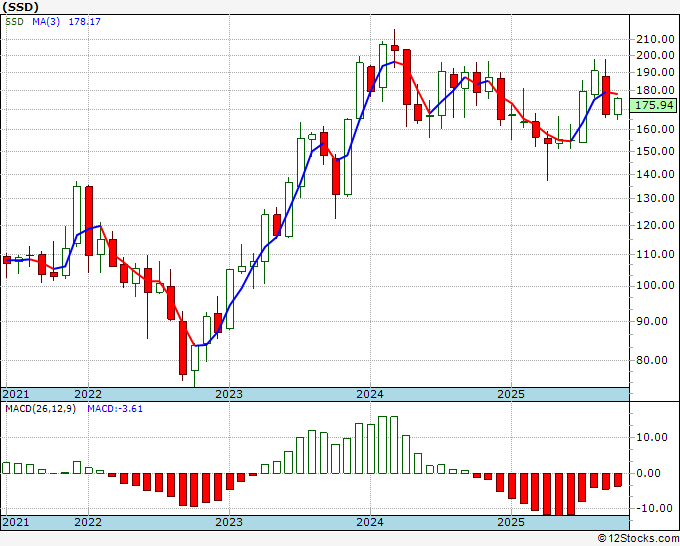Click the latest green candle near 175
This screenshot has height=546, width=680.
point(618,107)
